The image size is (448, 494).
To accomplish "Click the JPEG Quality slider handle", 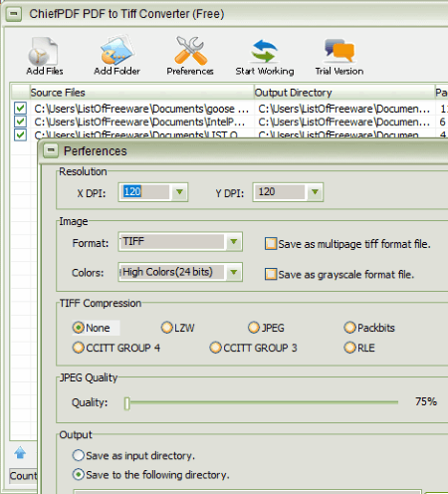I will pyautogui.click(x=127, y=403).
